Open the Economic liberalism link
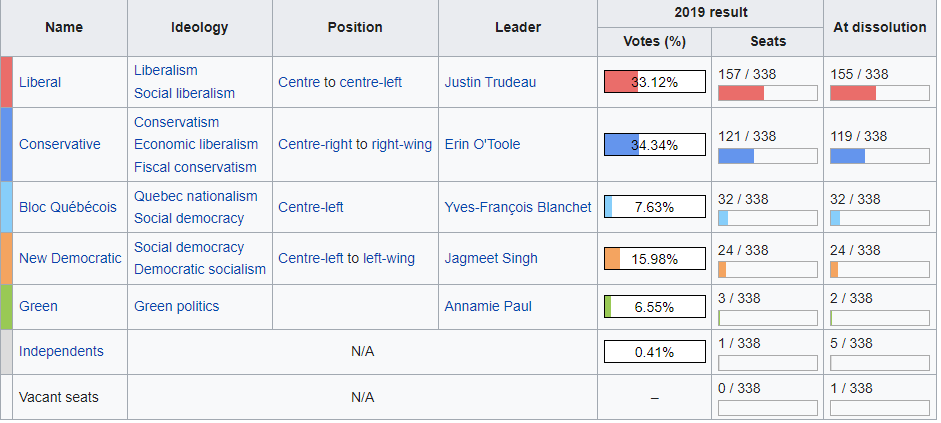941x423 pixels. point(196,144)
